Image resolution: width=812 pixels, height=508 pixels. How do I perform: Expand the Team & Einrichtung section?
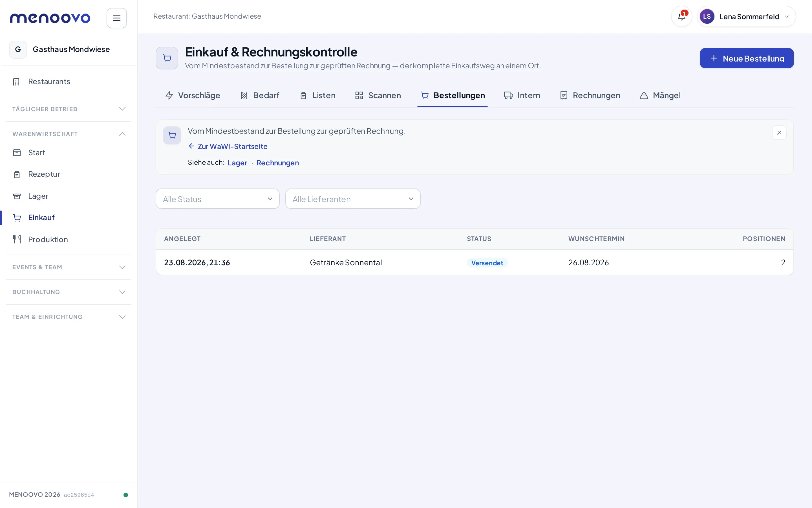(69, 317)
